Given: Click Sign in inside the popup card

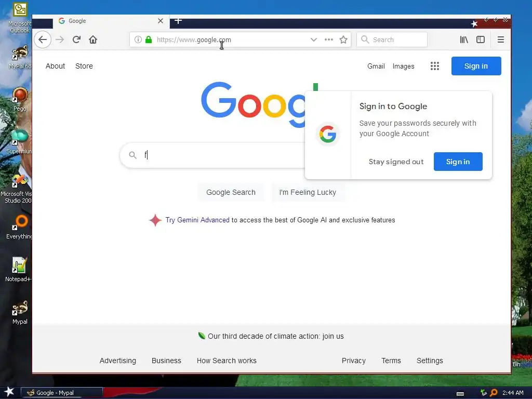Looking at the screenshot, I should tap(458, 162).
